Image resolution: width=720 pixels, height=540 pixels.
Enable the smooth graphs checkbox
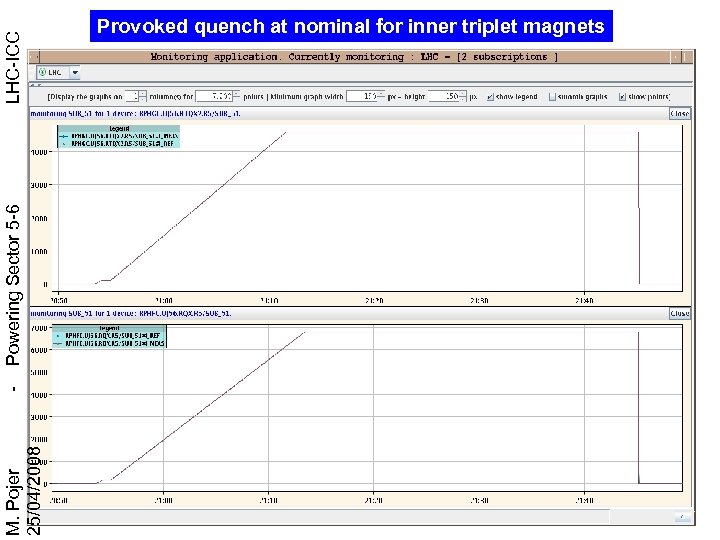click(x=552, y=97)
